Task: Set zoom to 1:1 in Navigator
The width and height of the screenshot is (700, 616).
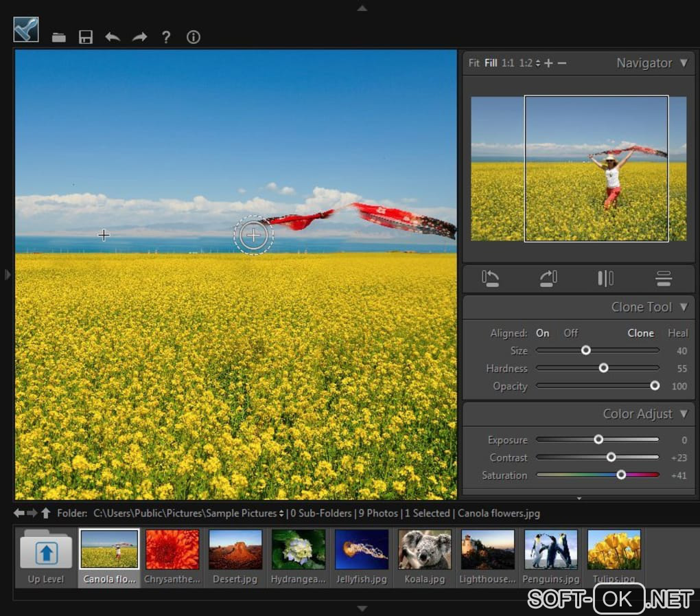Action: click(507, 63)
